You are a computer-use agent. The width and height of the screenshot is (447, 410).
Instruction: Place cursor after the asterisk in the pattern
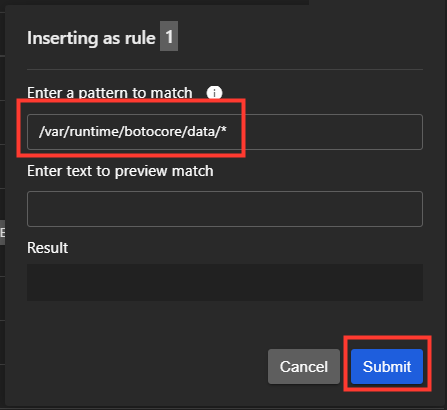pyautogui.click(x=228, y=132)
